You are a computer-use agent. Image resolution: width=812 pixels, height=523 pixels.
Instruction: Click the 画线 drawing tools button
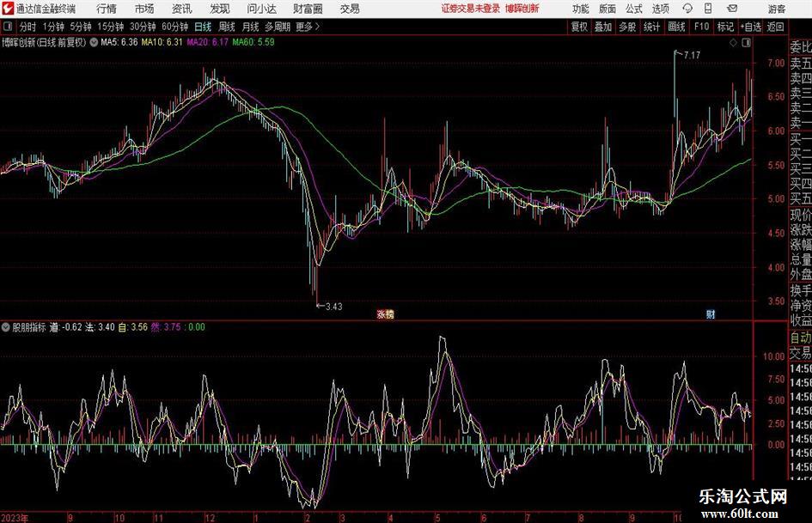pos(677,27)
